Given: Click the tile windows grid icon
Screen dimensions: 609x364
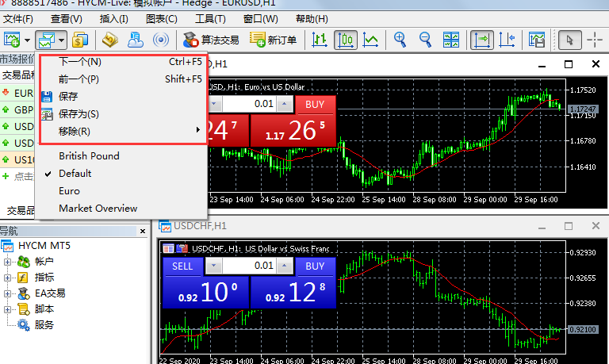Looking at the screenshot, I should 450,39.
